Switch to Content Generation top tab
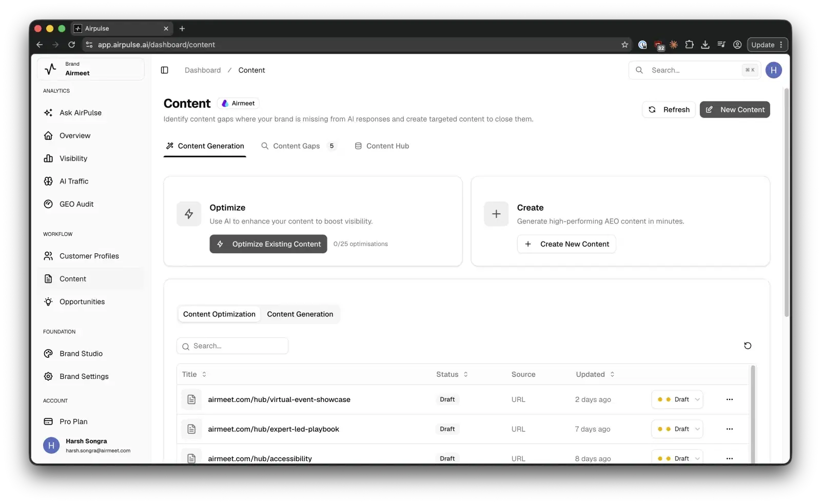The width and height of the screenshot is (821, 504). click(205, 146)
